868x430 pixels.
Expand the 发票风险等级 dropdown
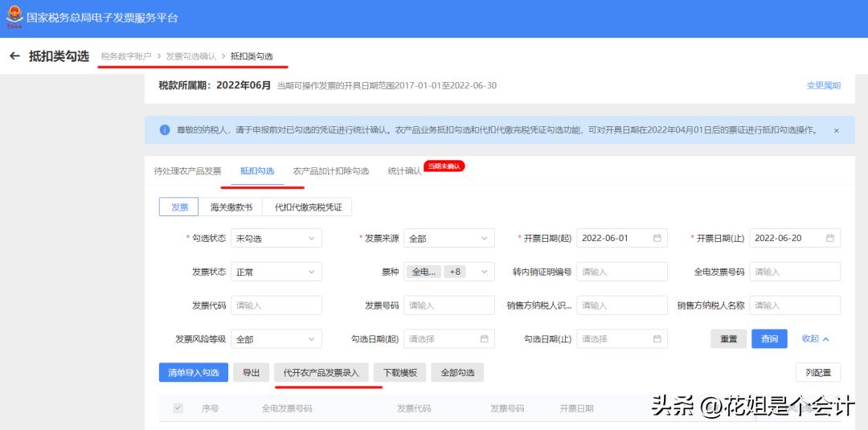[276, 338]
